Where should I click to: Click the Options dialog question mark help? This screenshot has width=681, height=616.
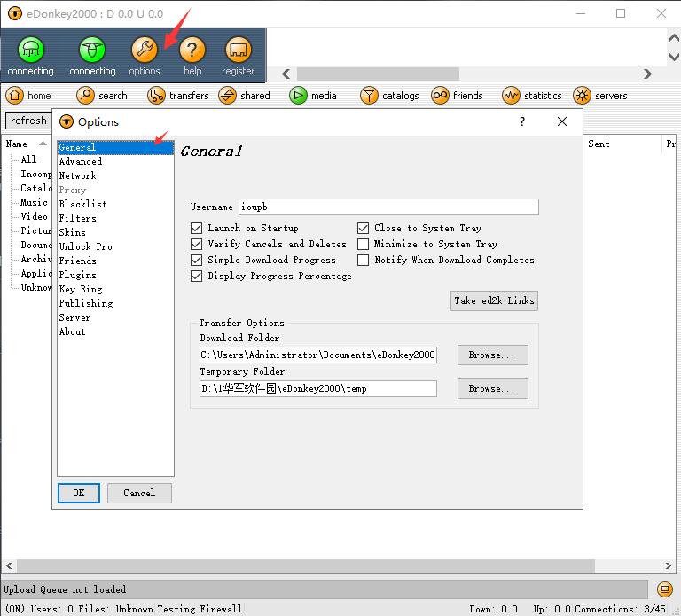click(x=522, y=121)
